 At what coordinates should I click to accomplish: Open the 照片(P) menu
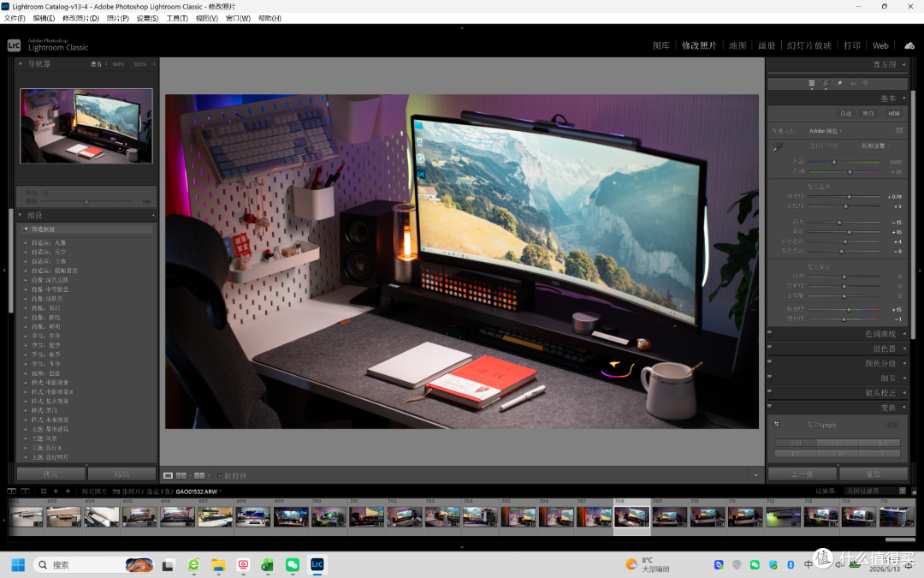pyautogui.click(x=117, y=18)
